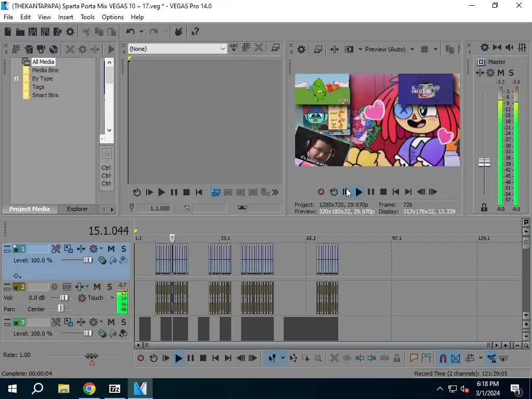Arm audio track 2 for record
Screen dimensions: 532x399
54,287
